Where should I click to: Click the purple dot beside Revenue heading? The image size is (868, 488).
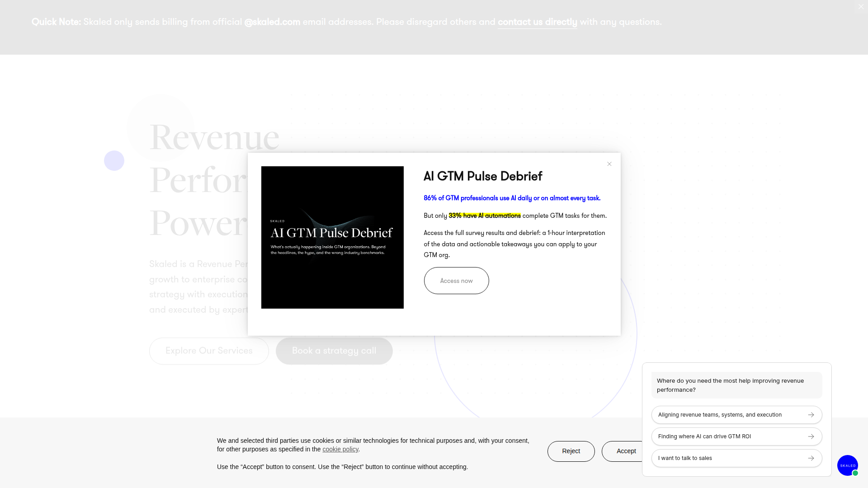(x=114, y=161)
